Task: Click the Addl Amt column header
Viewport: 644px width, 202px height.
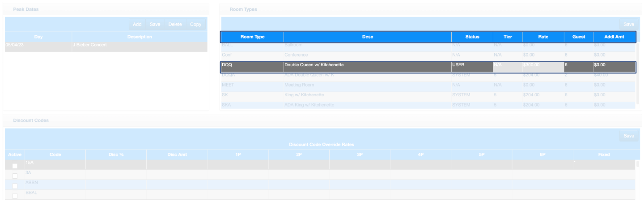Action: click(614, 37)
